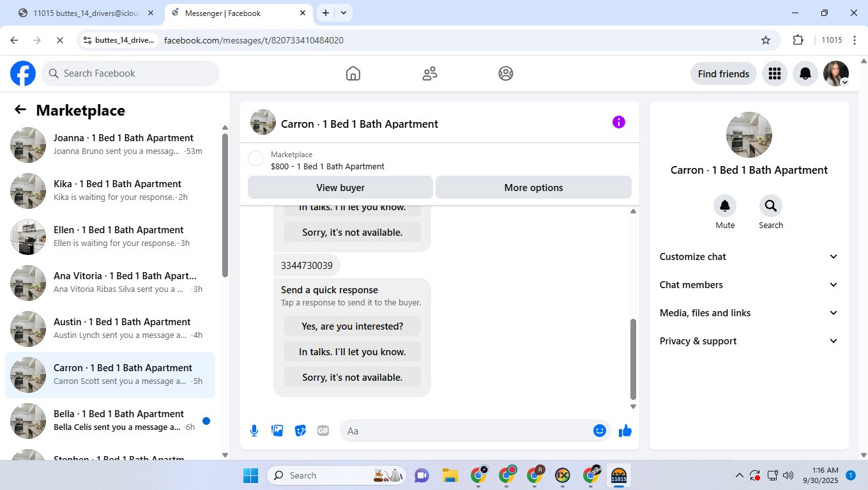The height and width of the screenshot is (490, 868).
Task: Select the Carron conversation in the list
Action: [x=110, y=374]
